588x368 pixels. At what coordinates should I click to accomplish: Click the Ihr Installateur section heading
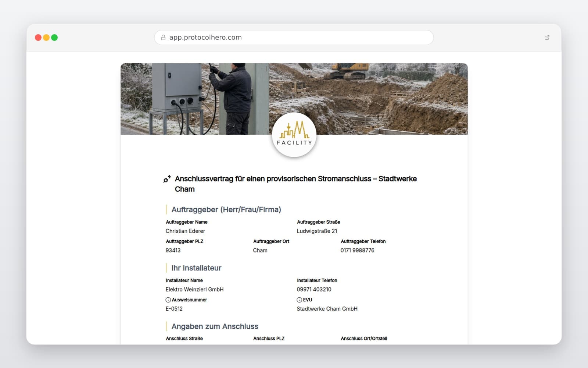[x=196, y=268]
